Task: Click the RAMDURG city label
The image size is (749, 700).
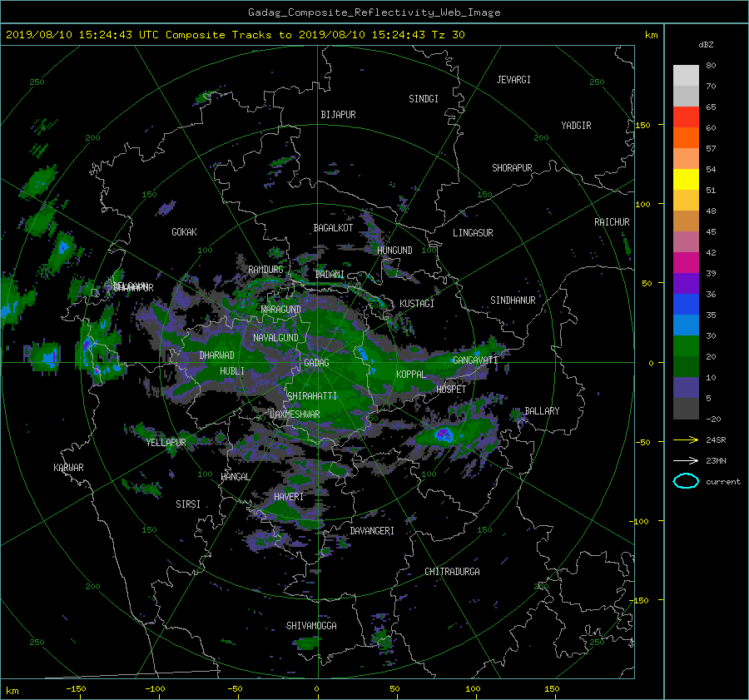Action: pos(265,270)
